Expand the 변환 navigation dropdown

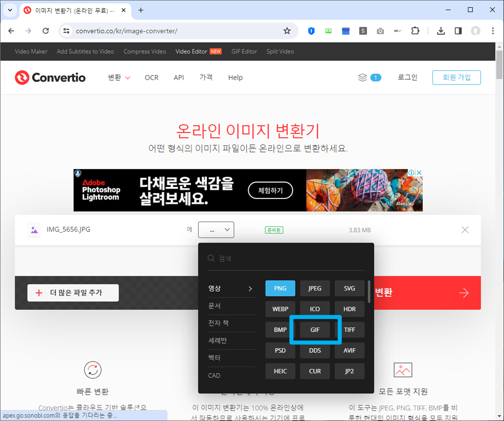tap(119, 77)
